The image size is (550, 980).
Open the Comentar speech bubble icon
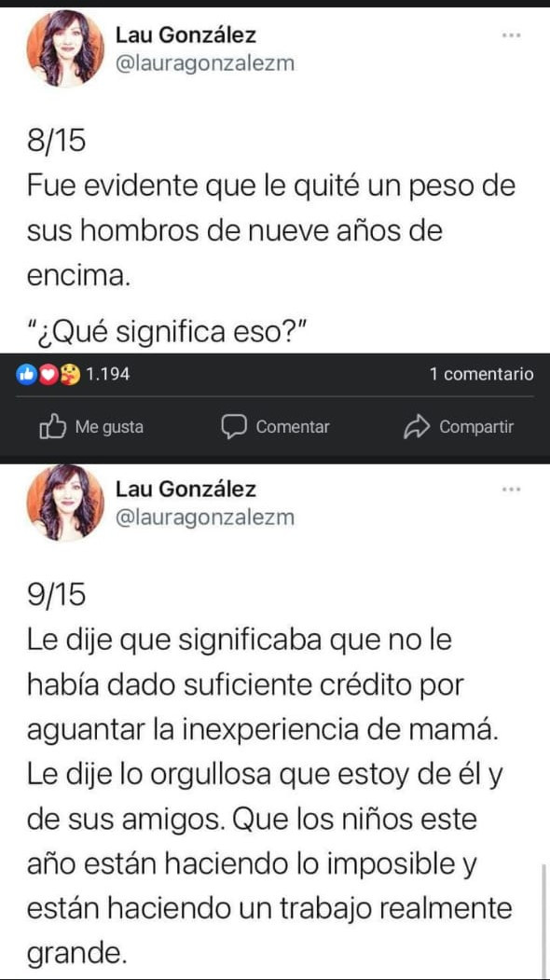pos(235,427)
